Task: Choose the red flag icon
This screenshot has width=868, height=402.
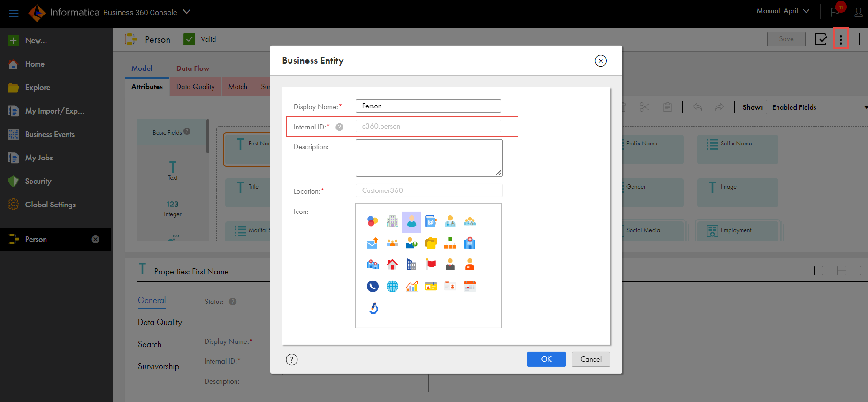Action: point(431,265)
